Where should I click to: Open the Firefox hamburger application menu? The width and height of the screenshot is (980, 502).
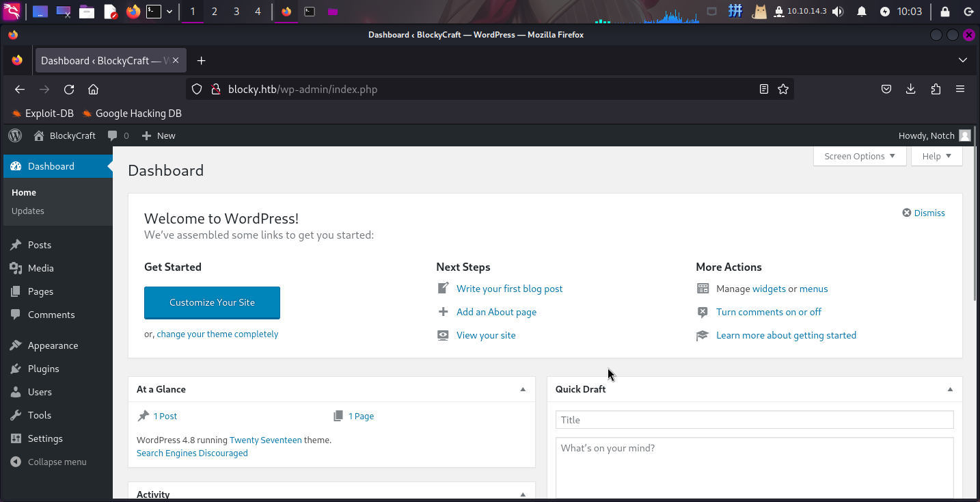(960, 90)
